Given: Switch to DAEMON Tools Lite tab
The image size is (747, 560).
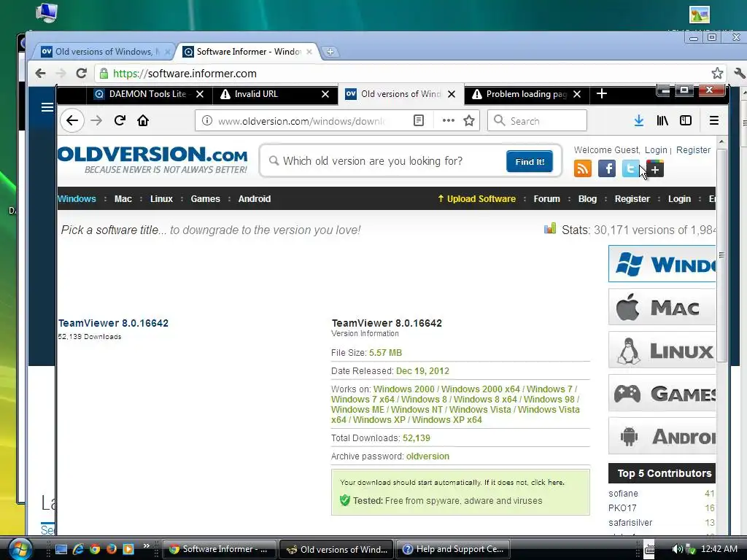Looking at the screenshot, I should pos(147,94).
